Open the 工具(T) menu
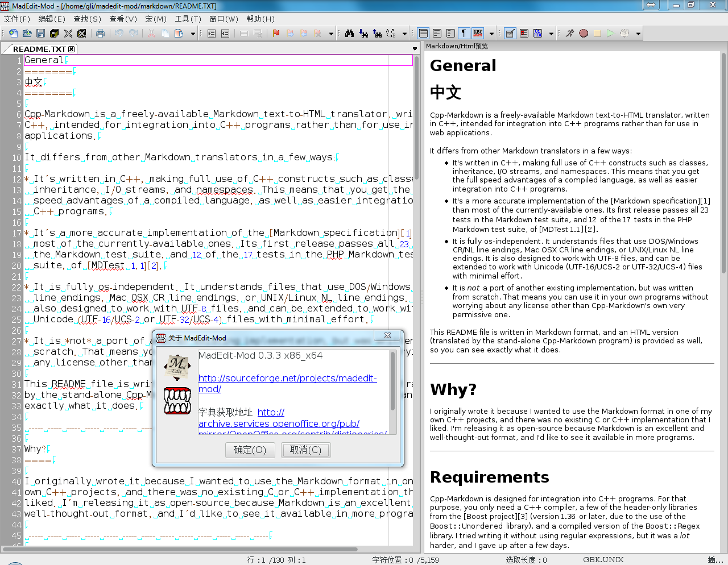This screenshot has width=728, height=565. (x=188, y=19)
